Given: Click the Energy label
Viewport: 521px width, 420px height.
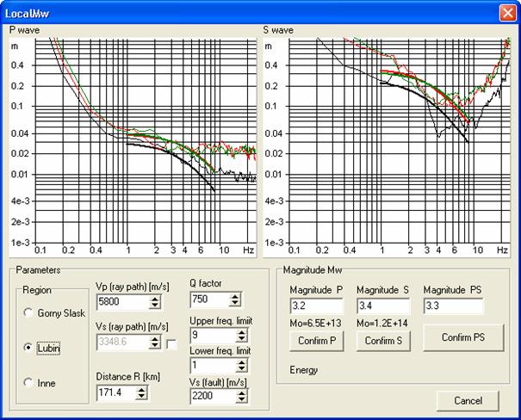Looking at the screenshot, I should [x=304, y=370].
